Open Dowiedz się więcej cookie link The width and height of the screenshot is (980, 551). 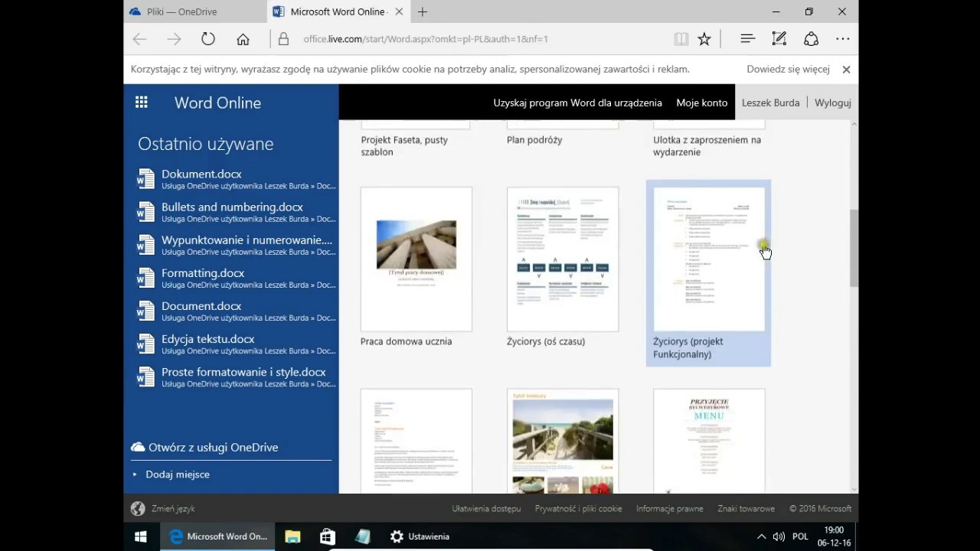[788, 69]
